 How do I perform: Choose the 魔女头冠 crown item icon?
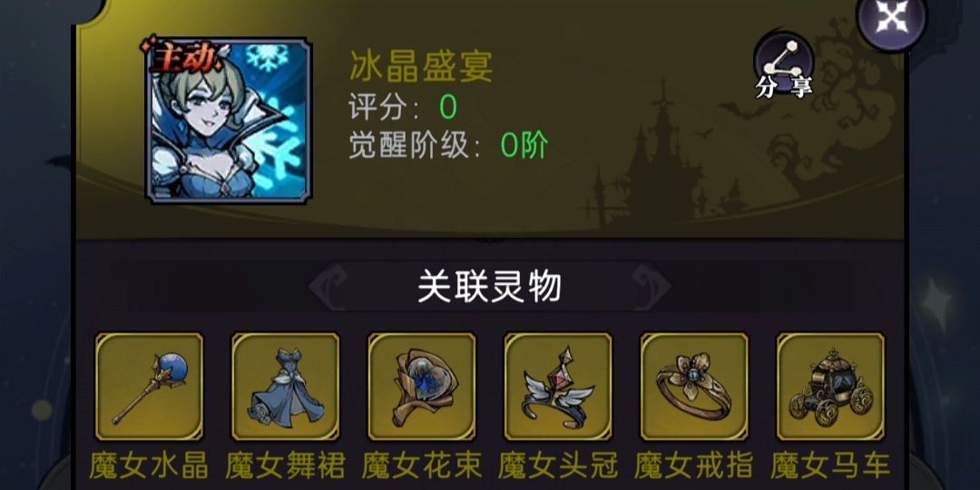click(558, 387)
